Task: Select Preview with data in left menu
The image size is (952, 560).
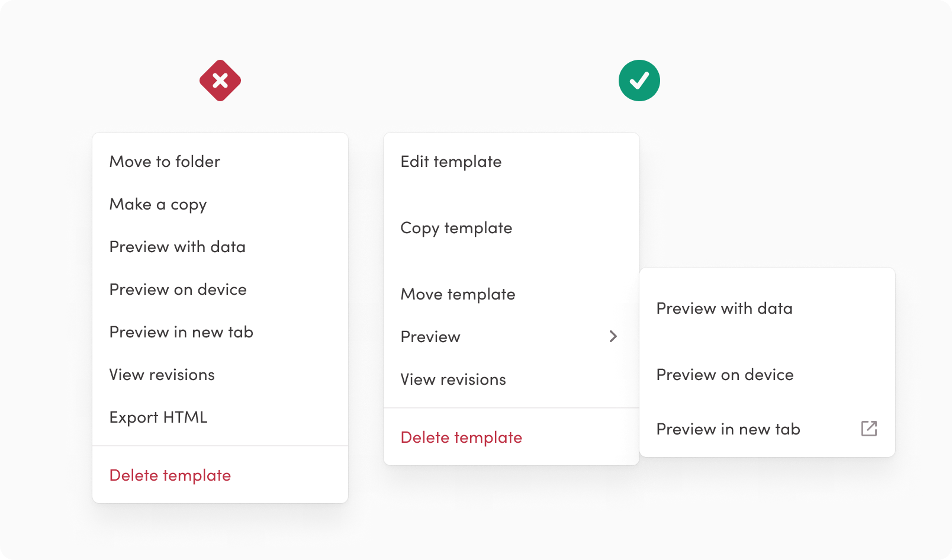Action: click(x=177, y=247)
